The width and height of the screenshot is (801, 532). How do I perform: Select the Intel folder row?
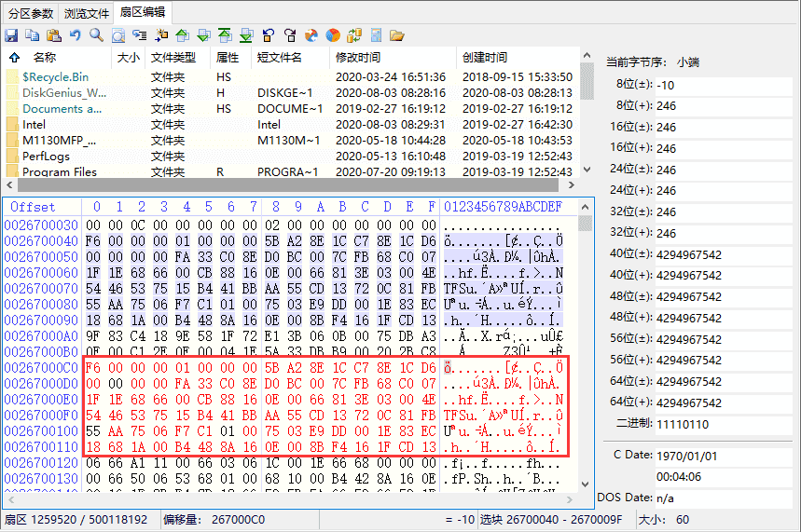pos(292,125)
